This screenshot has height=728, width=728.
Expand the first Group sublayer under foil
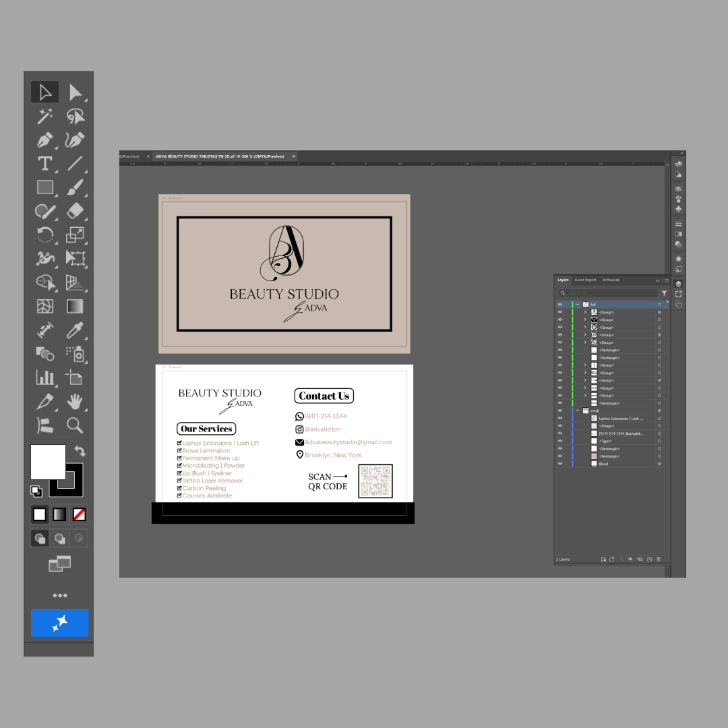pyautogui.click(x=585, y=312)
